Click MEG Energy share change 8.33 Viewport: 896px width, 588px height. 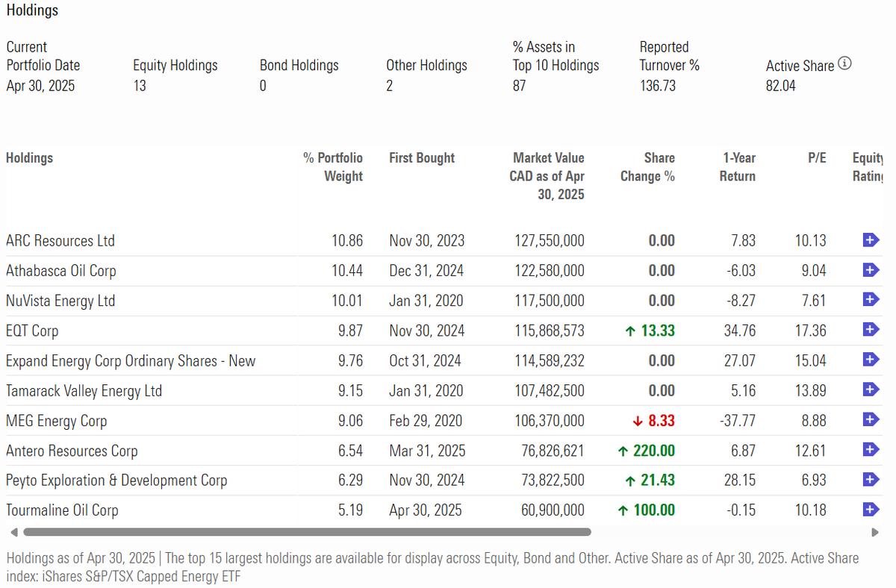point(653,421)
